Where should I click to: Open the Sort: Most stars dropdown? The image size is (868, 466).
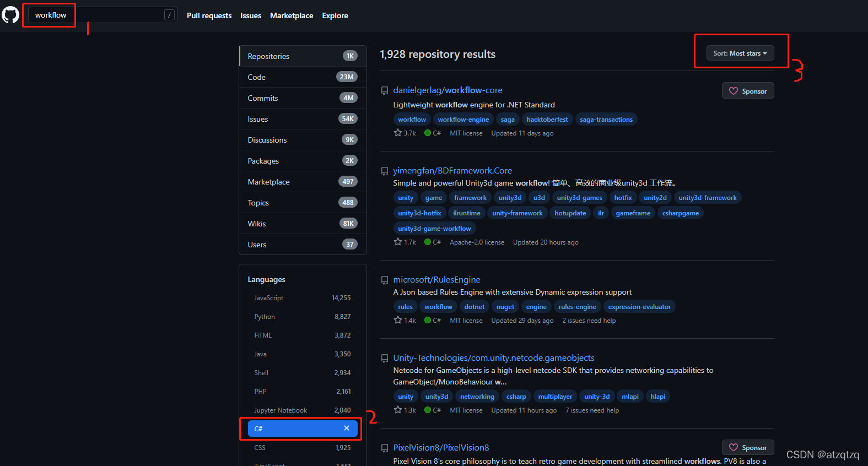740,53
